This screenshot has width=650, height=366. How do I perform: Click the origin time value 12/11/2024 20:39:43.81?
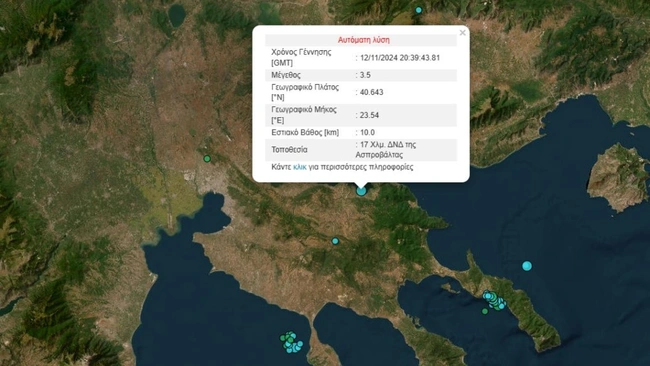400,58
